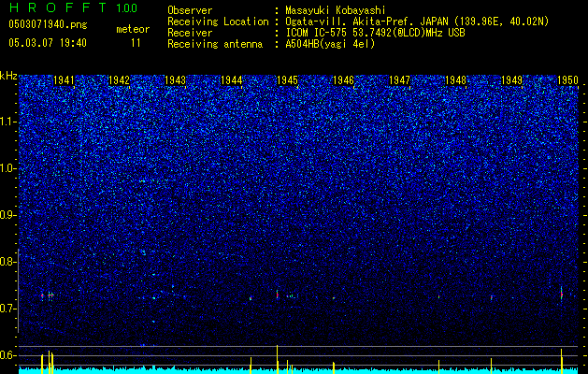The width and height of the screenshot is (588, 374).
Task: Click the 1944 time marker
Action: coord(232,80)
